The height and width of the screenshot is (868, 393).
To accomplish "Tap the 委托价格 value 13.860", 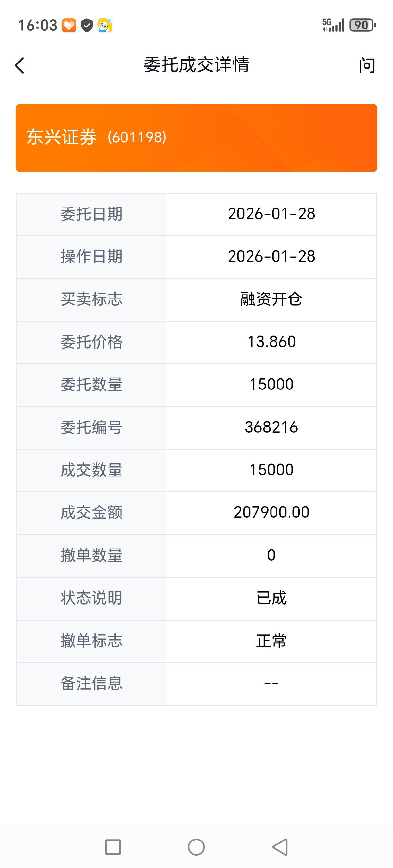I will click(x=271, y=342).
